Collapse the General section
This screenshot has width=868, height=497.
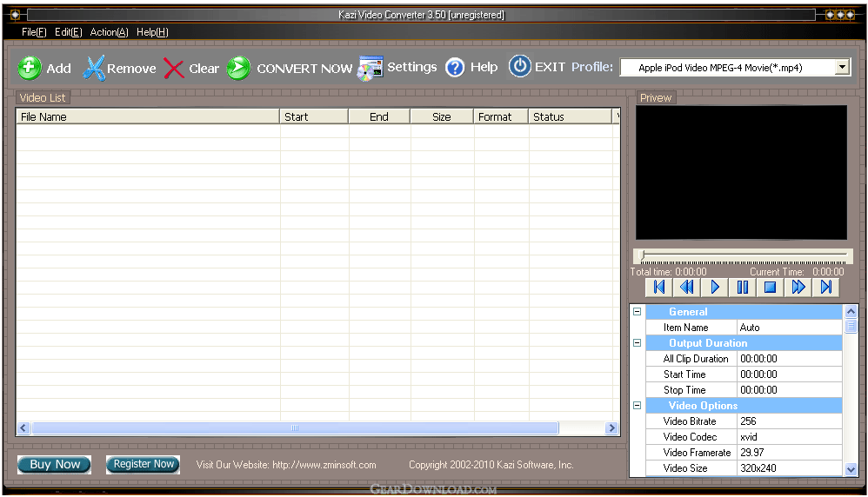coord(638,312)
